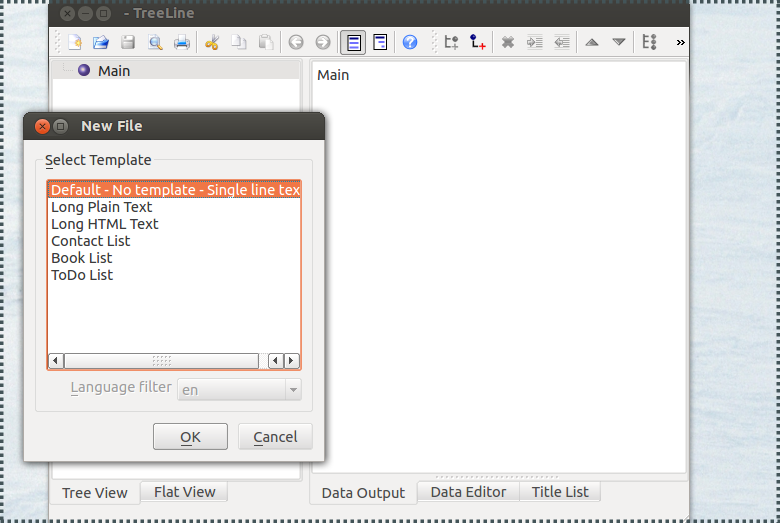Switch to the Data Editor tab
This screenshot has width=780, height=523.
coord(468,492)
